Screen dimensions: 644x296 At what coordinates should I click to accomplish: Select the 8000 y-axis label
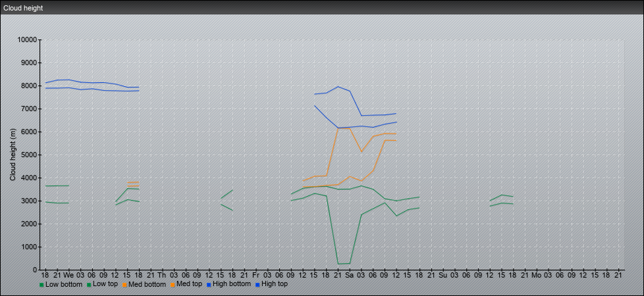tap(29, 86)
